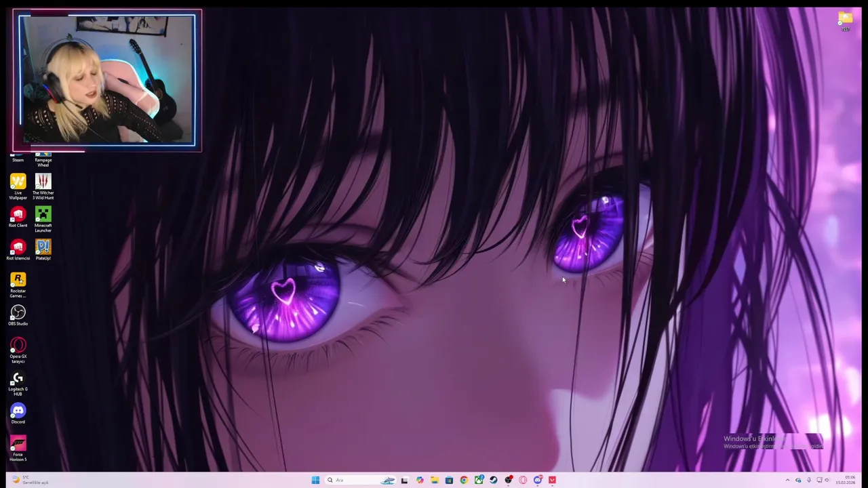Select the Logitech G HUB desktop icon
This screenshot has height=488, width=868.
(x=18, y=384)
